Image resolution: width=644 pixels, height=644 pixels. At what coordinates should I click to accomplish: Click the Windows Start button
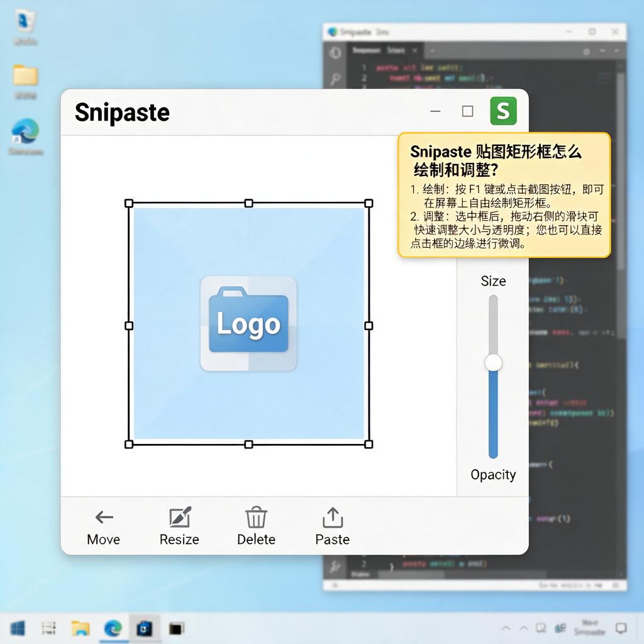[17, 628]
